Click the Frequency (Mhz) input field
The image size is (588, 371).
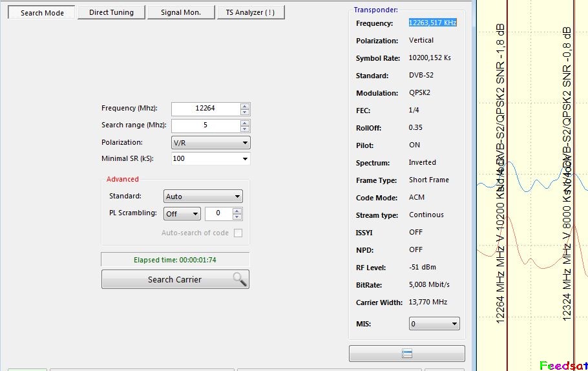coord(205,109)
